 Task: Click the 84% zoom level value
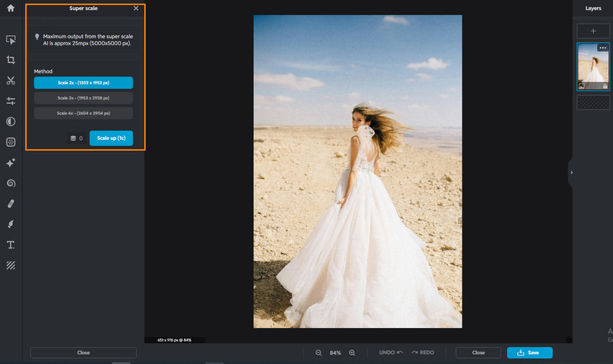[335, 352]
